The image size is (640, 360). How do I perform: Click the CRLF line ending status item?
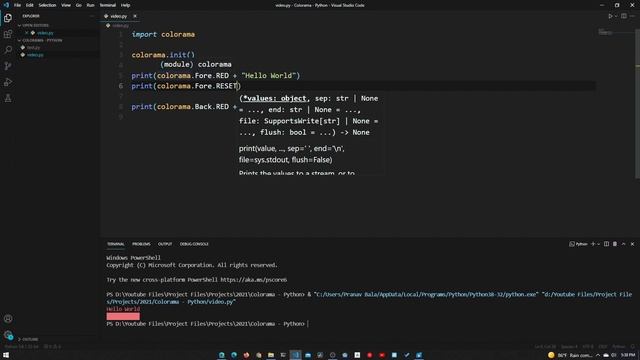(x=603, y=347)
